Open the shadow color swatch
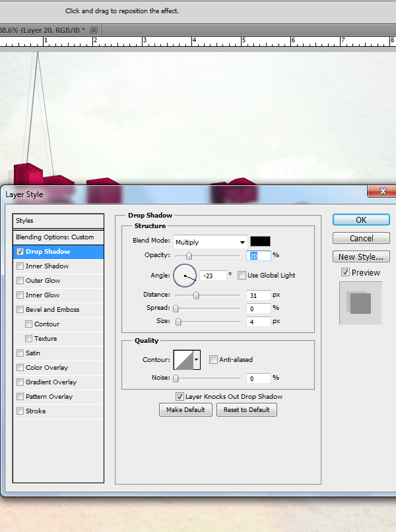Image resolution: width=396 pixels, height=532 pixels. [x=260, y=241]
